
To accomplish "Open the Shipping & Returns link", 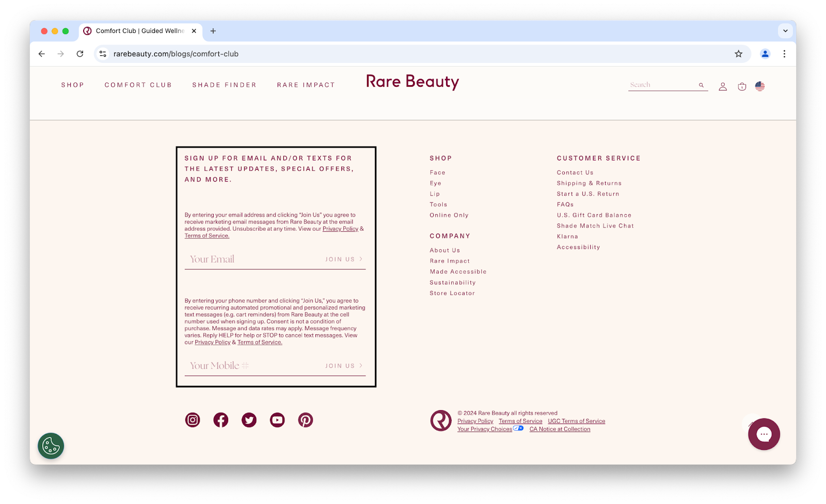I will (590, 183).
